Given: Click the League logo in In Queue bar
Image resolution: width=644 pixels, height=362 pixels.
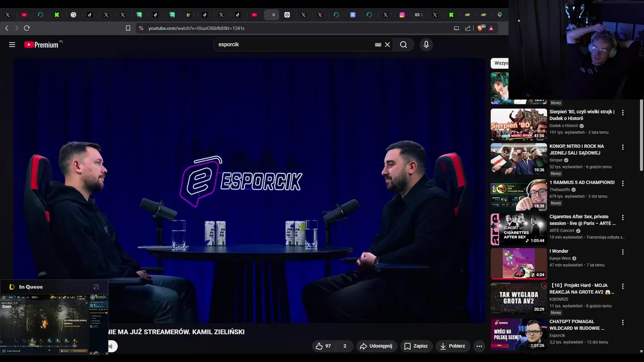Looking at the screenshot, I should tap(12, 287).
